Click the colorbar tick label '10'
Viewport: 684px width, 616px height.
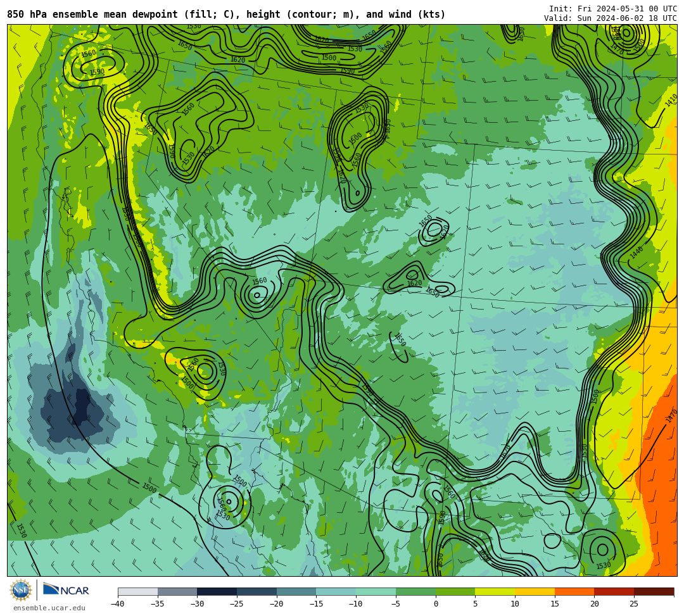515,604
